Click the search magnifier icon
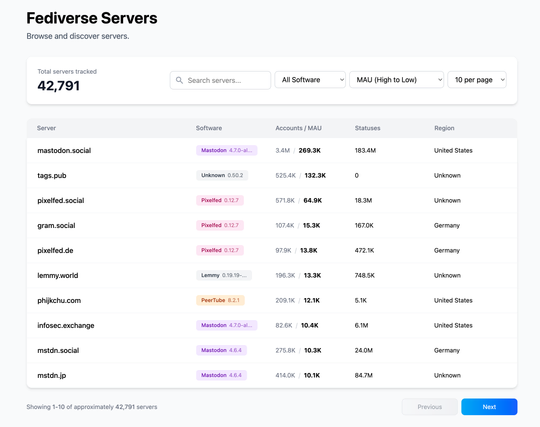This screenshot has width=540, height=427. coord(179,80)
